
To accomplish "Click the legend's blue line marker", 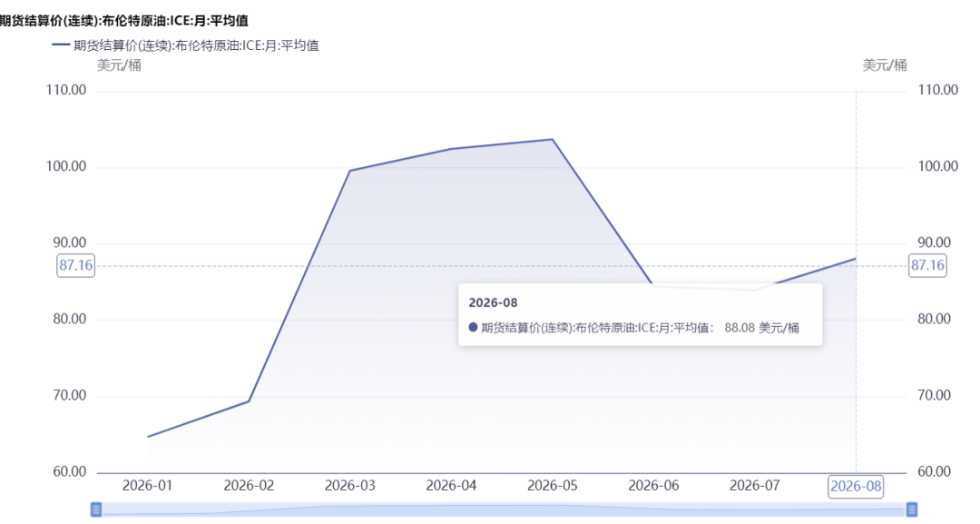I will [x=61, y=45].
